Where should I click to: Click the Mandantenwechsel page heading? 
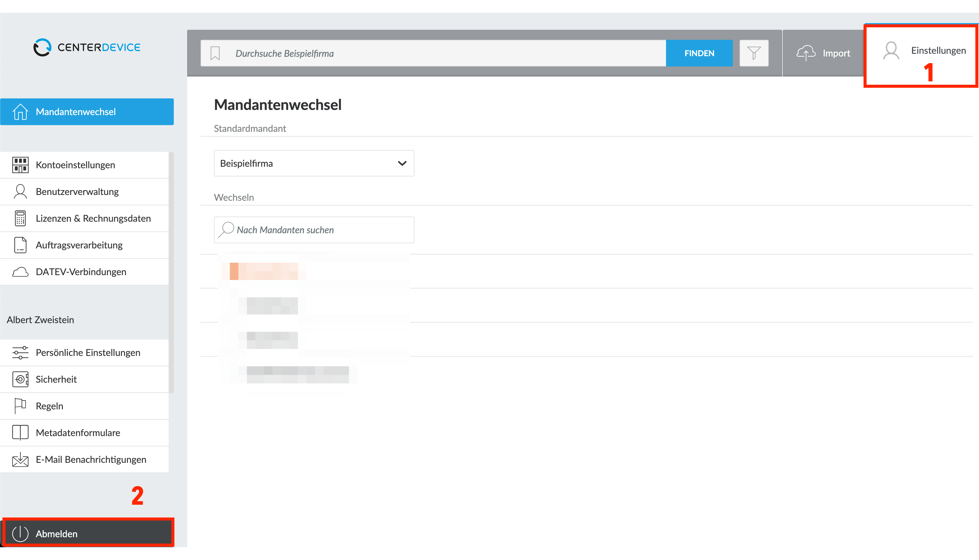pos(277,104)
